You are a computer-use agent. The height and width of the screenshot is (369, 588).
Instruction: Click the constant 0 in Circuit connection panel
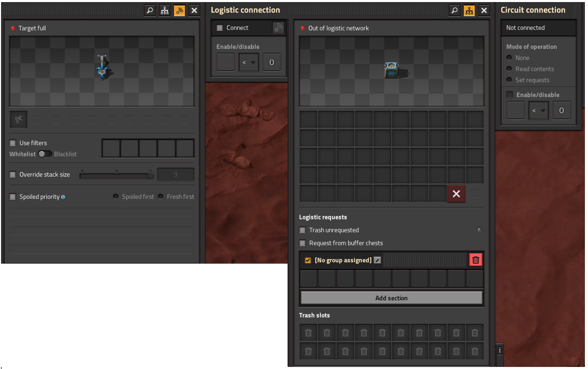(561, 110)
